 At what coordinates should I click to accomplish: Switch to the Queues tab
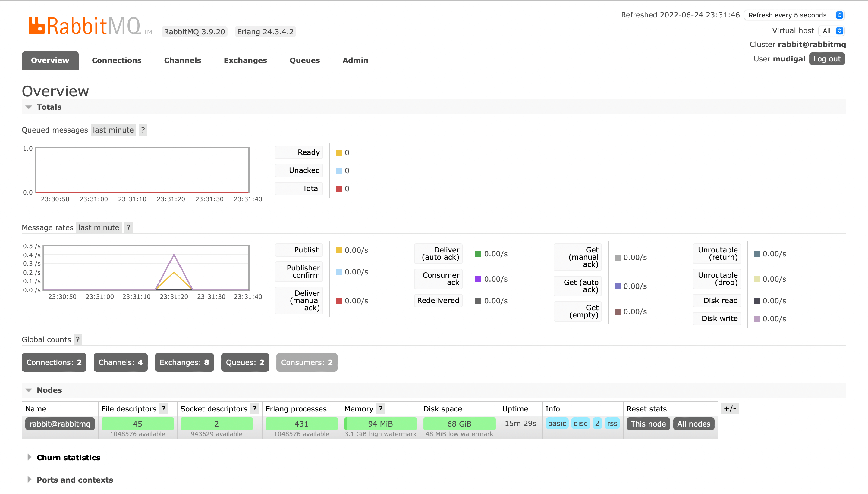[304, 60]
